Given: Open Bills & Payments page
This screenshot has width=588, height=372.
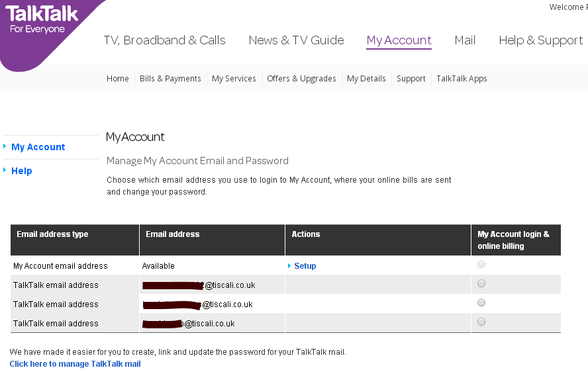Looking at the screenshot, I should (x=170, y=79).
